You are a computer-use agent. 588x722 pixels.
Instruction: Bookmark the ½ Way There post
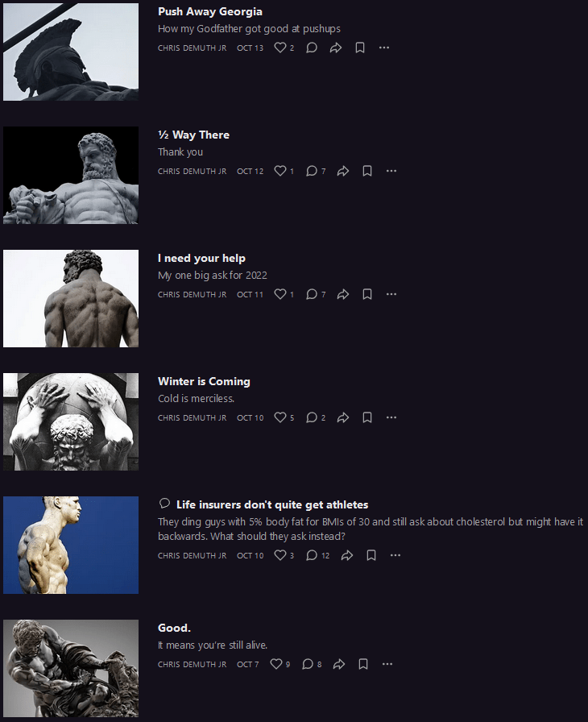[367, 171]
